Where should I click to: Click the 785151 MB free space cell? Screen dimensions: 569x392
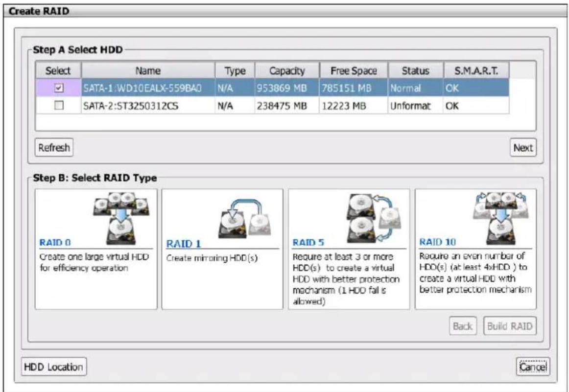click(x=354, y=88)
